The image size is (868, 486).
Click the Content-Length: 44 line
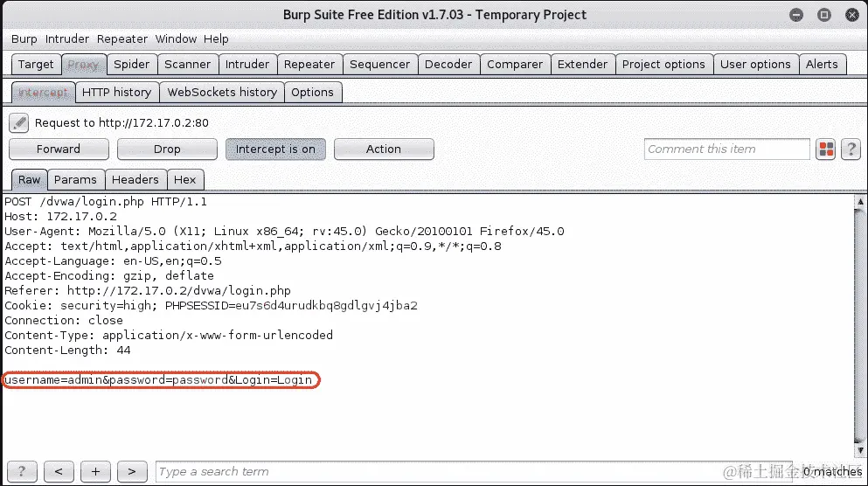(x=67, y=351)
